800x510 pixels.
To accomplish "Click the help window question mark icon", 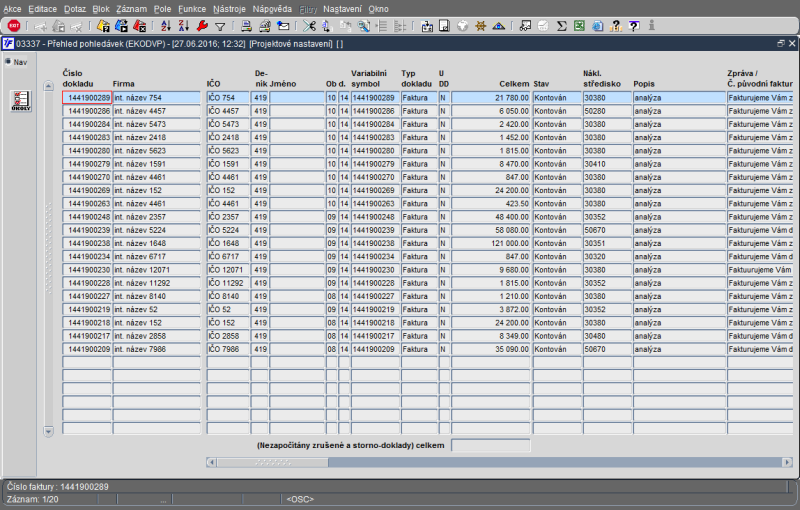I will click(634, 26).
